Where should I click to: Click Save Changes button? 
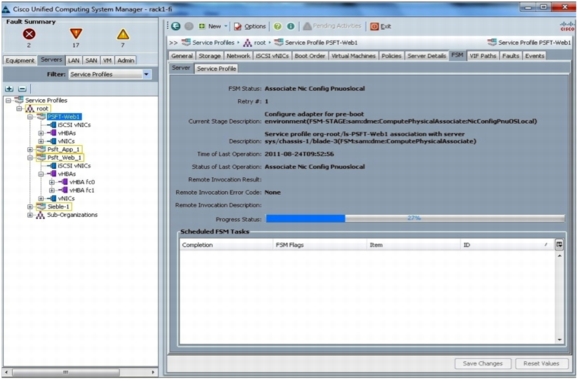483,364
